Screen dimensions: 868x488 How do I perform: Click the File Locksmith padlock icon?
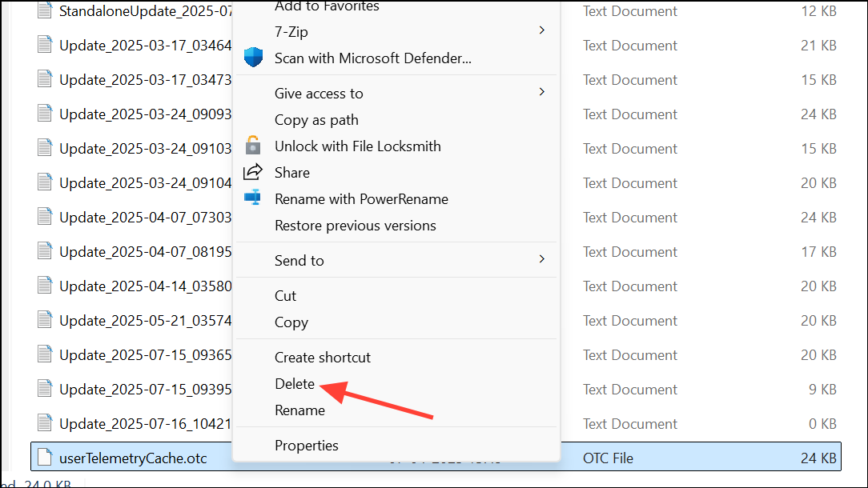(253, 146)
